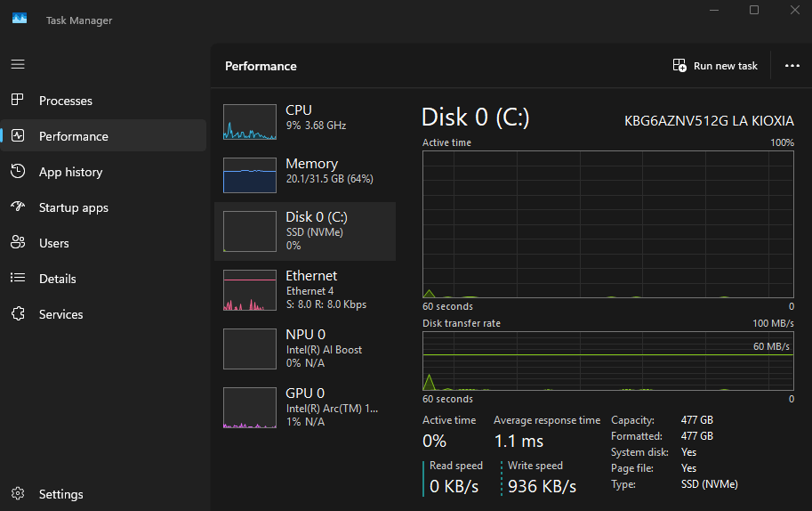Click the '60 MB/s' graph label
The width and height of the screenshot is (812, 511).
coord(771,346)
